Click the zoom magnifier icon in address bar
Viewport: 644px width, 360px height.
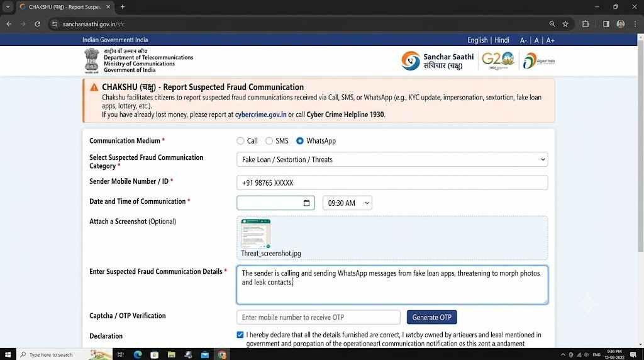[552, 25]
